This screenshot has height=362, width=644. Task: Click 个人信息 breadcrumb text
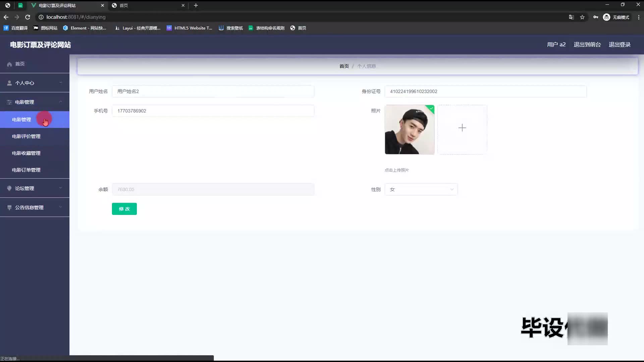(366, 66)
